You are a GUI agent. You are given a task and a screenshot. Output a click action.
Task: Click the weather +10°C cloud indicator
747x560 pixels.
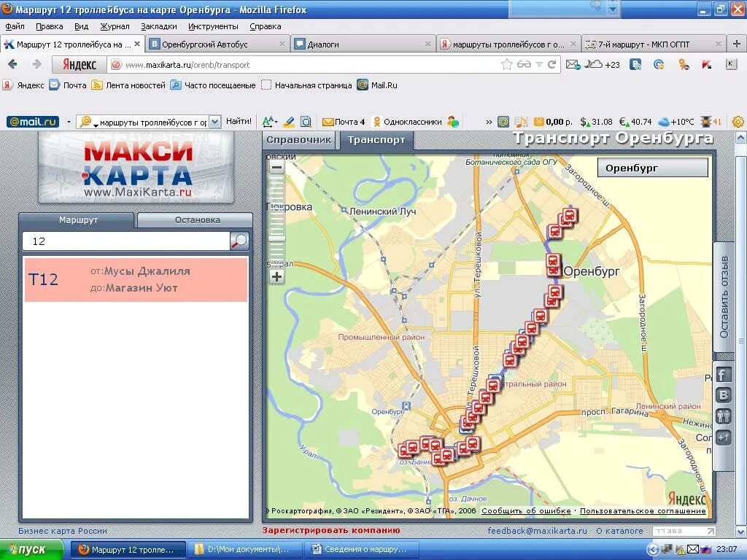click(676, 122)
